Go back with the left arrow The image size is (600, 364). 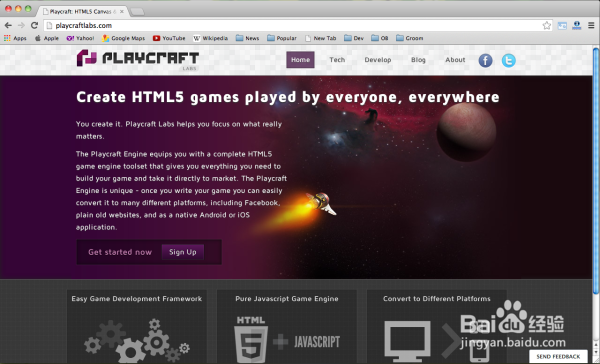pos(8,26)
